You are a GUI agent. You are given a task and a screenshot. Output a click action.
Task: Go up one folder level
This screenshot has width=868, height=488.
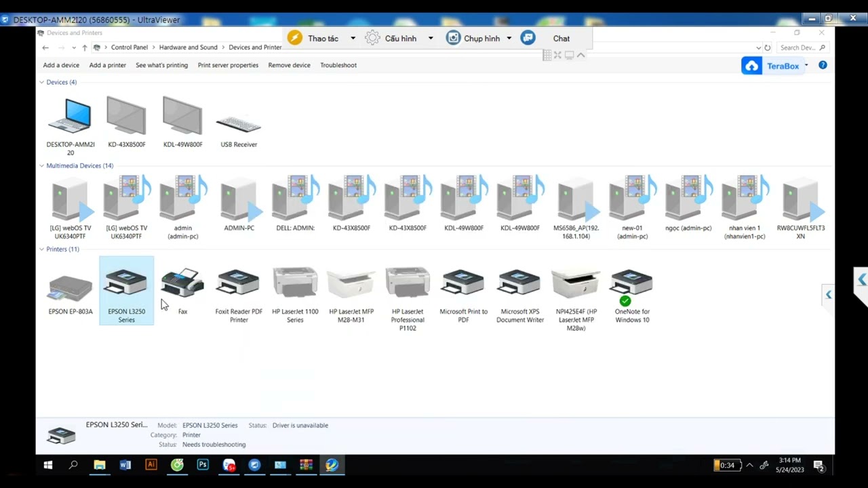click(84, 47)
